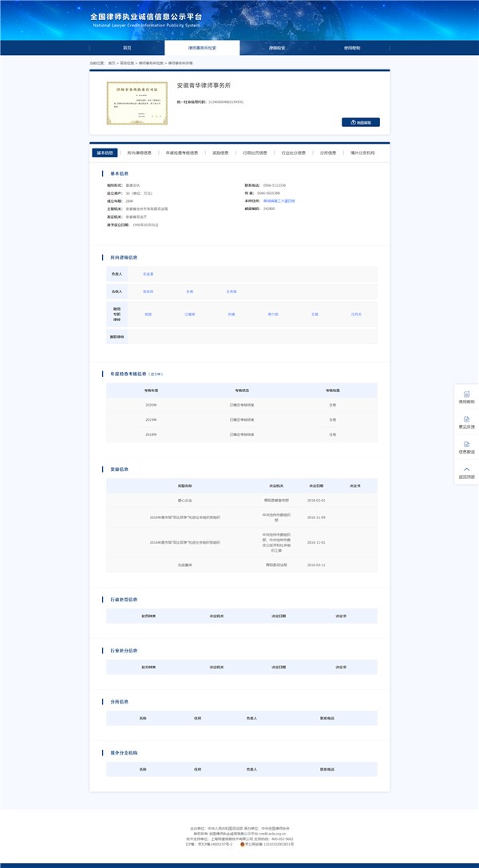The image size is (479, 868).
Task: Open the 负责人 lawyer name link
Action: 148,274
